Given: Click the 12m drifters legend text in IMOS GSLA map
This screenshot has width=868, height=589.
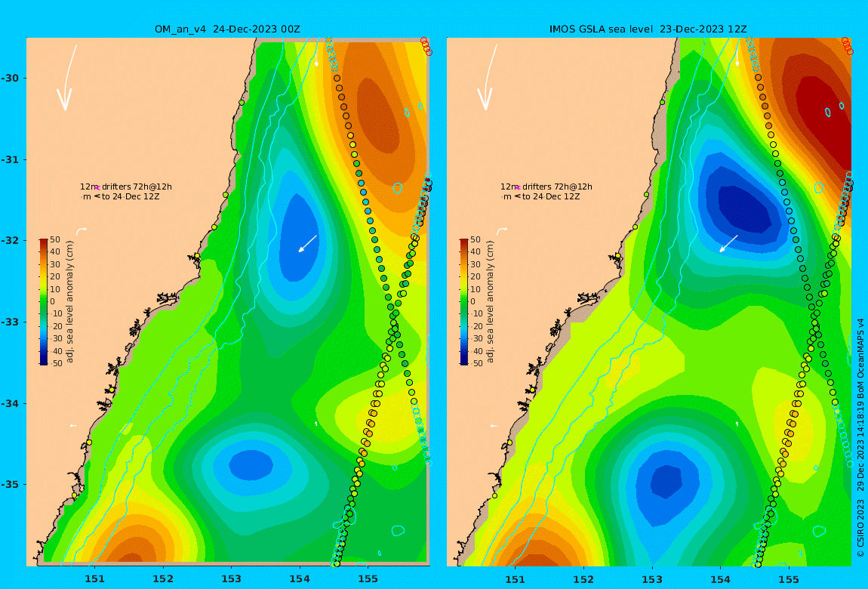Looking at the screenshot, I should pos(546,187).
